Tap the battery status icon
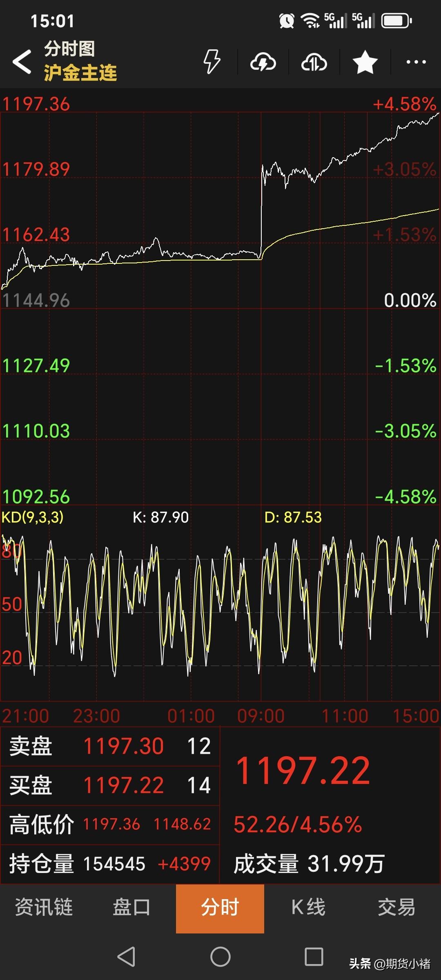This screenshot has height=980, width=441. 396,20
